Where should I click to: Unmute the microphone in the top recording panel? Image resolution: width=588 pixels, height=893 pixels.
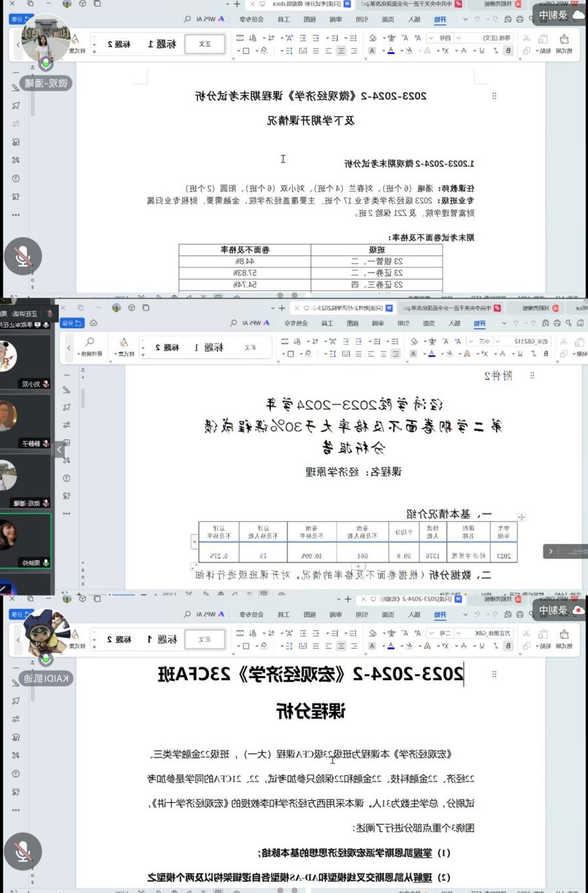[23, 256]
